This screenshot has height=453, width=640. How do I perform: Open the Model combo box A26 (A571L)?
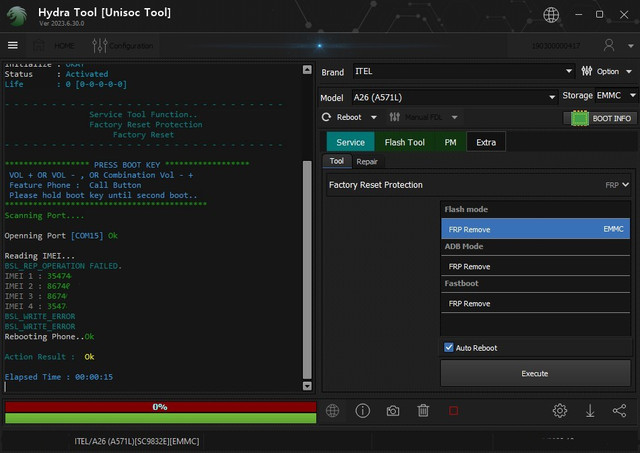tap(454, 98)
